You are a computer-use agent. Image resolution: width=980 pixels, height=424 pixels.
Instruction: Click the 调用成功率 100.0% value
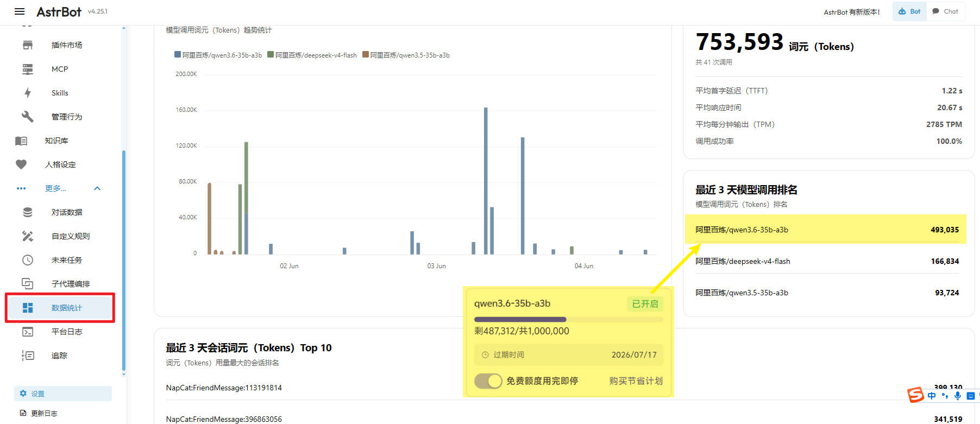[949, 141]
